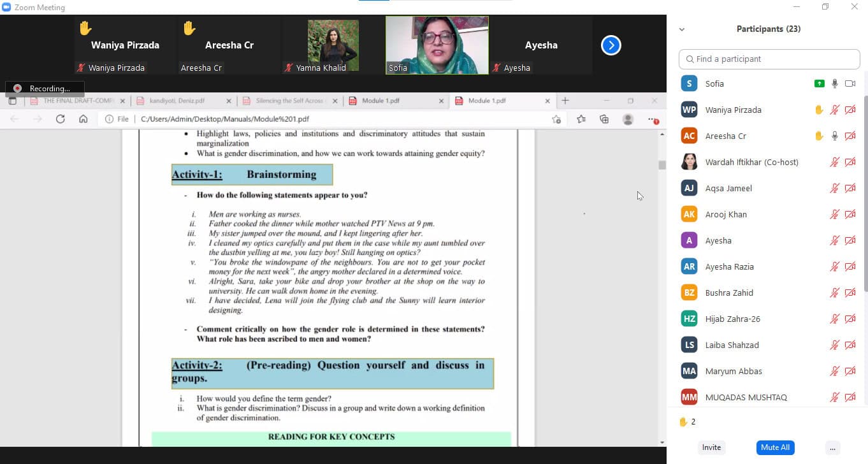Show next video thumbnails with blue arrow
The image size is (868, 464).
point(611,45)
